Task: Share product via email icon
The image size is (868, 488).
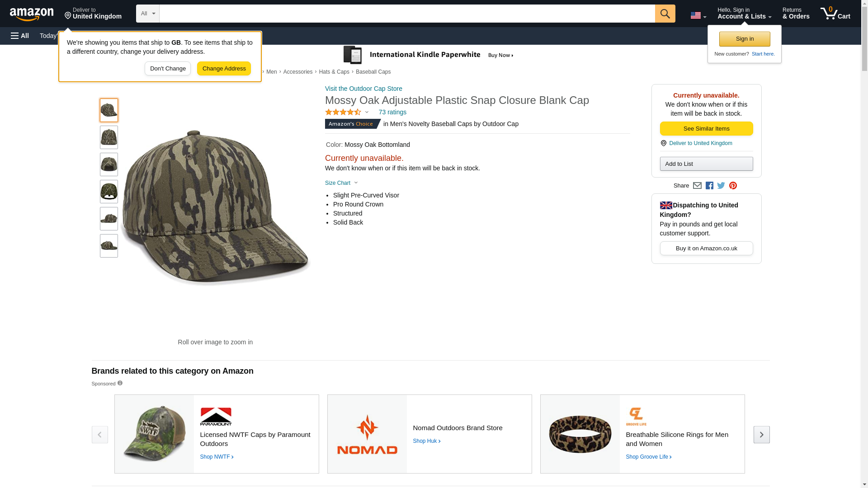Action: [697, 186]
